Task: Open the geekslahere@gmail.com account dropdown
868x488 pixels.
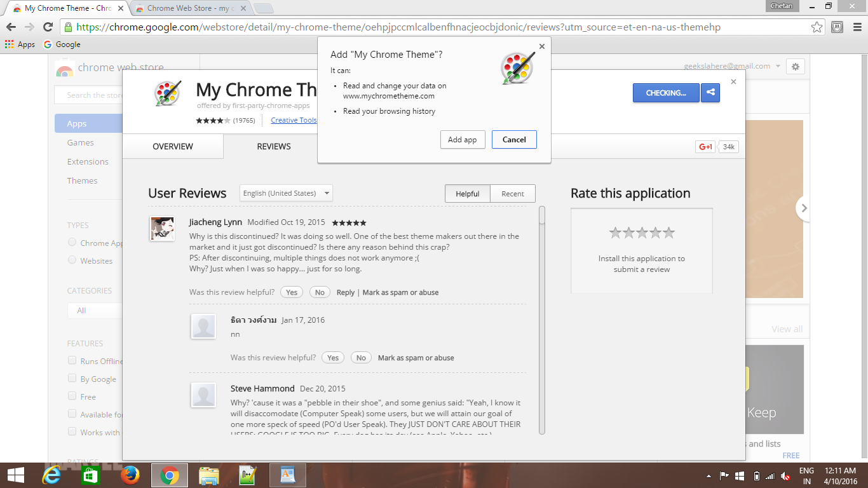Action: 731,66
